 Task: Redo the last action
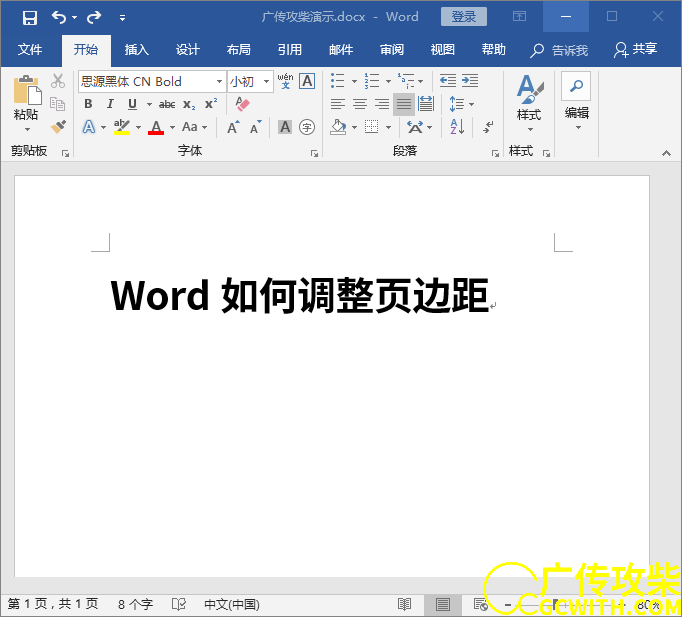(94, 17)
